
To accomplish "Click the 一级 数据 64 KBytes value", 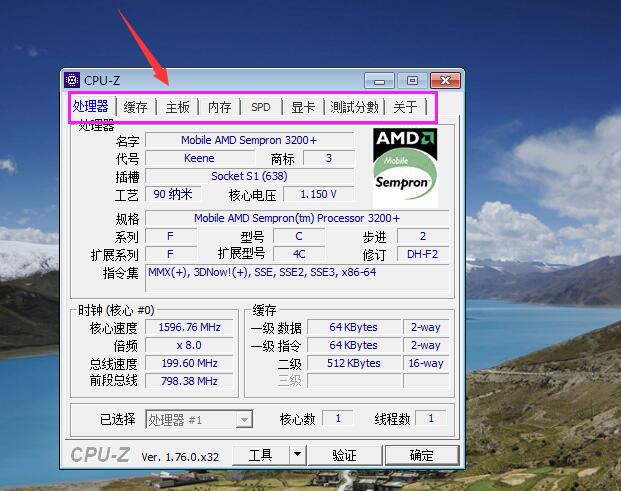I will pyautogui.click(x=354, y=327).
